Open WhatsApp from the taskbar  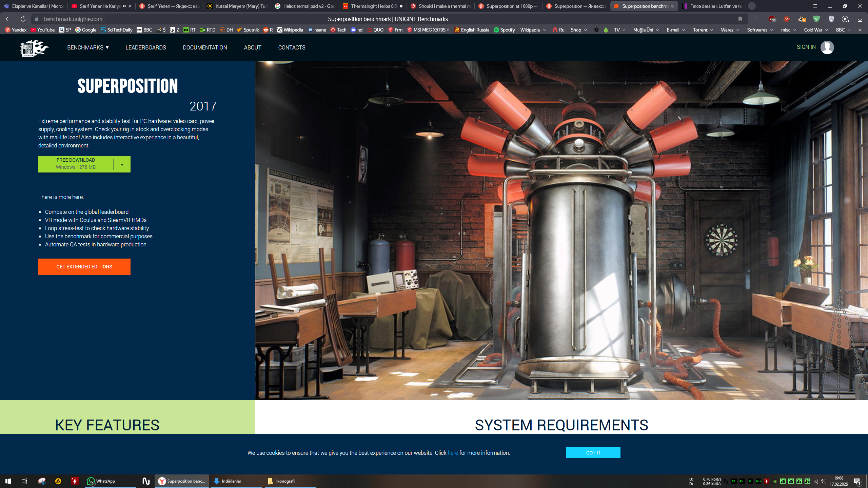pyautogui.click(x=111, y=481)
